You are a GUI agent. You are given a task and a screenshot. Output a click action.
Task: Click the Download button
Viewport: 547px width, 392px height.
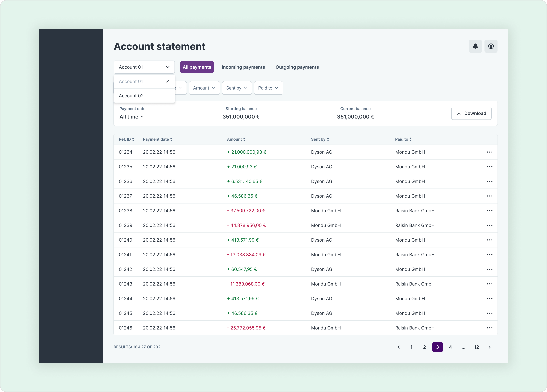(x=471, y=113)
